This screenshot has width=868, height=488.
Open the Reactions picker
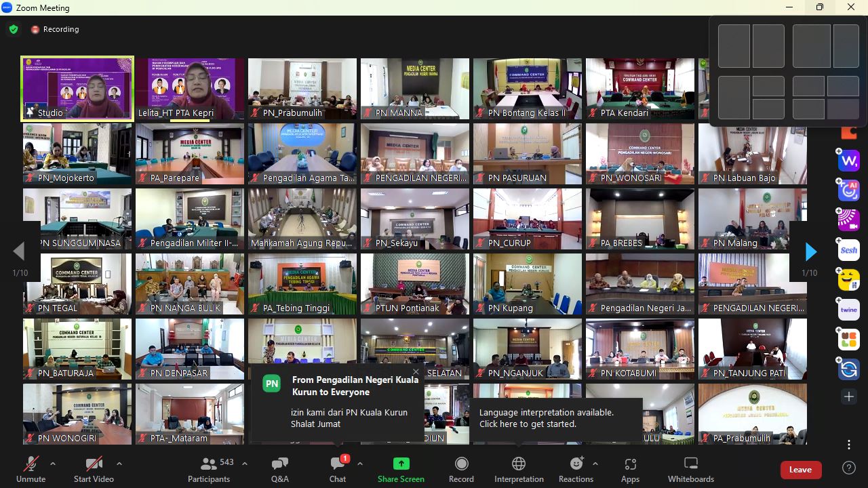(576, 470)
